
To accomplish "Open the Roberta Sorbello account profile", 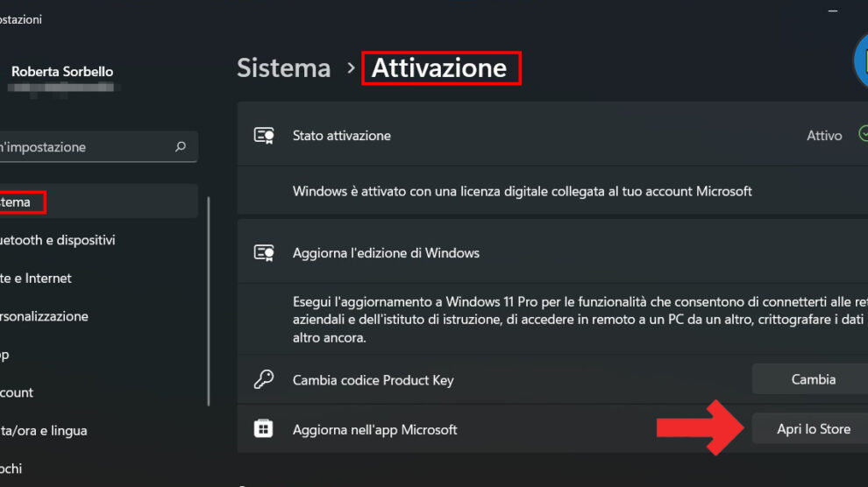I will pos(61,72).
